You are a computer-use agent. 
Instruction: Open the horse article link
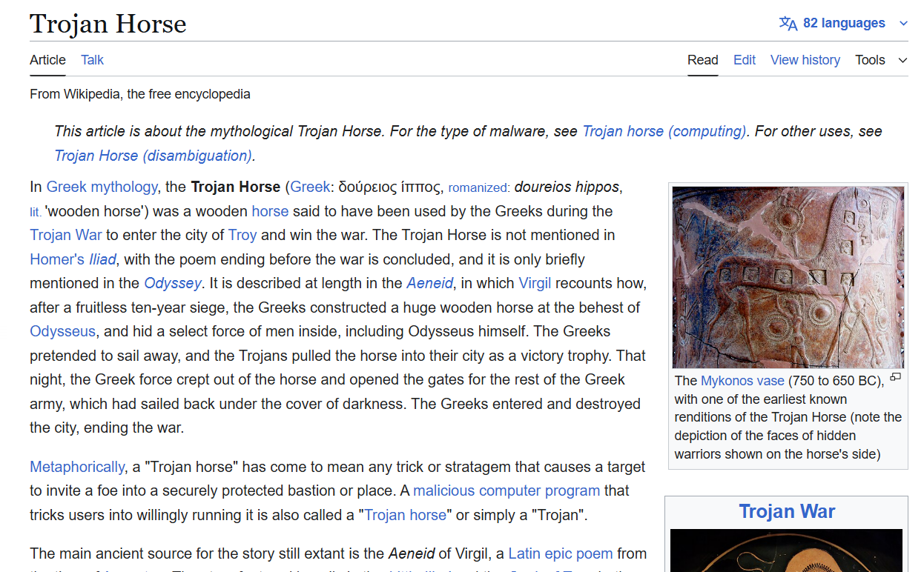270,211
